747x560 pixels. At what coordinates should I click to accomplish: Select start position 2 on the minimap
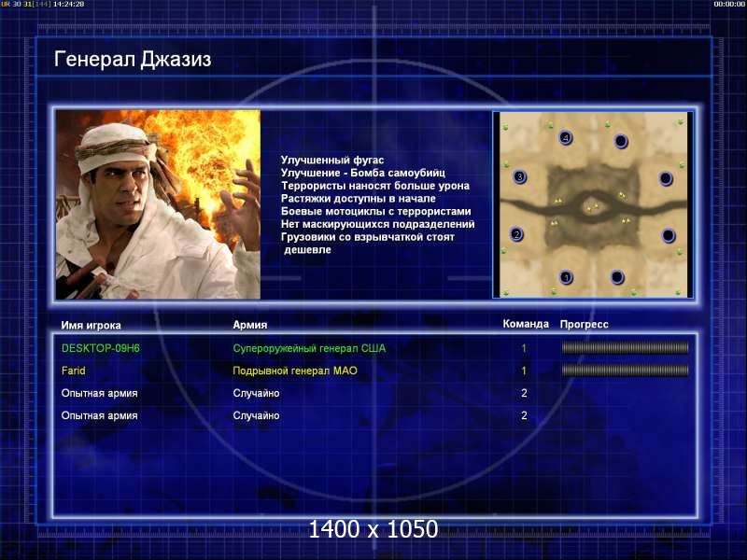point(516,234)
